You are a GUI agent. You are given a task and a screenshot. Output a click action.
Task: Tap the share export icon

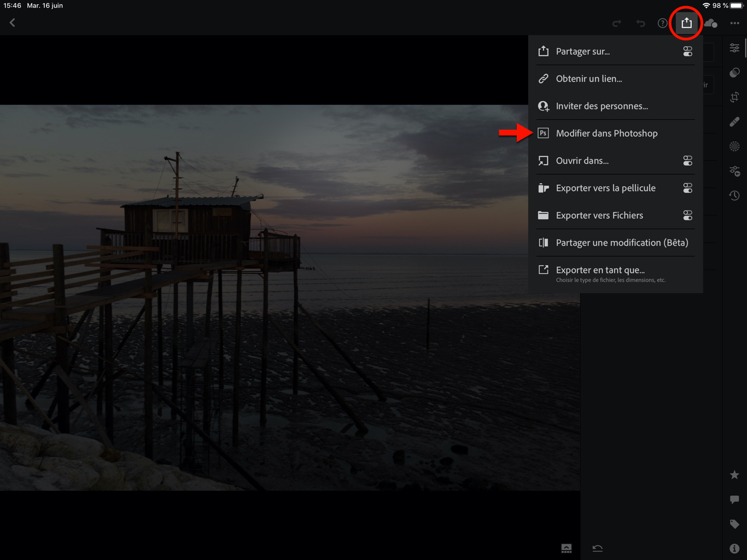686,22
